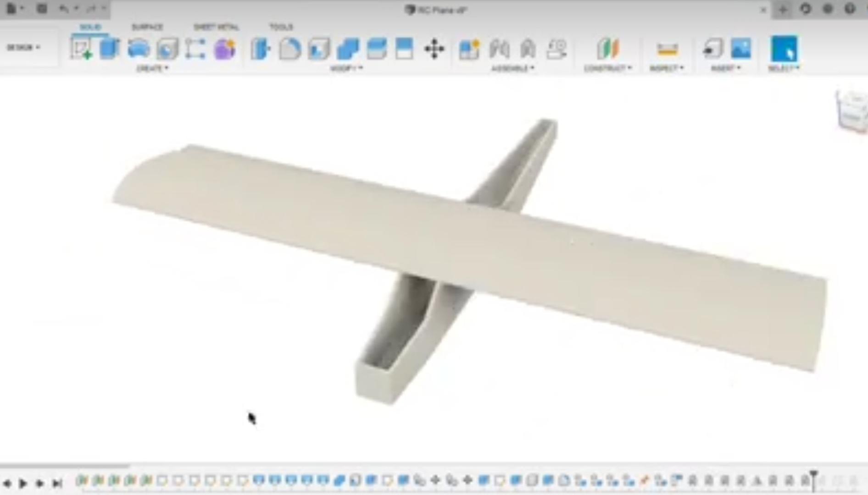Expand the Select dropdown
The image size is (868, 495).
pyautogui.click(x=785, y=69)
